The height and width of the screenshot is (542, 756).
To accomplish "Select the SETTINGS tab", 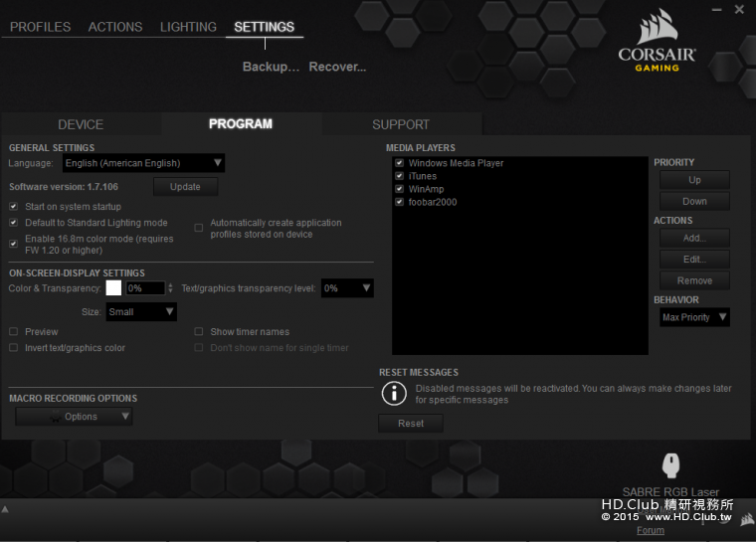I will point(265,27).
